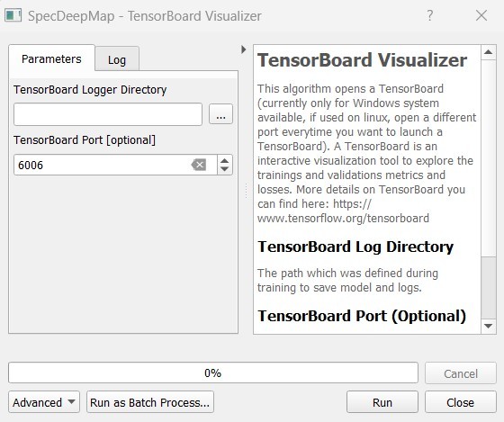
Task: Click the www.tensorflow.org/tensorboard URL text
Action: (343, 219)
